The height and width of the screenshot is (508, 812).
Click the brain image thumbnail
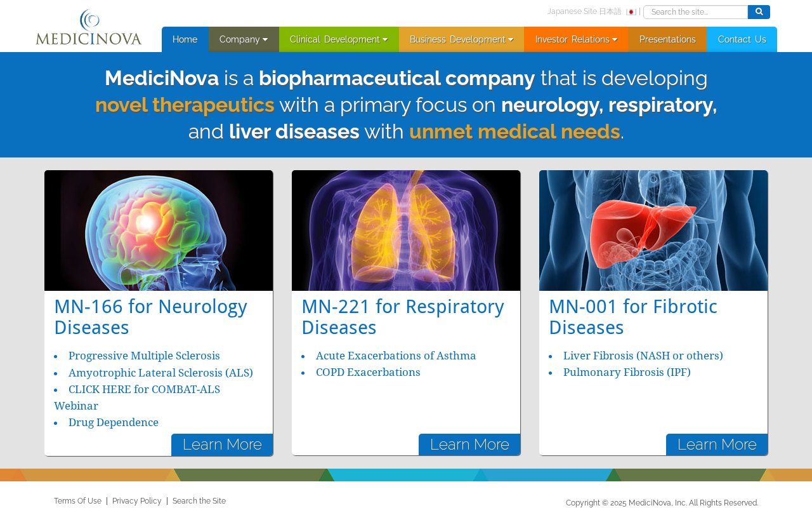pos(159,231)
